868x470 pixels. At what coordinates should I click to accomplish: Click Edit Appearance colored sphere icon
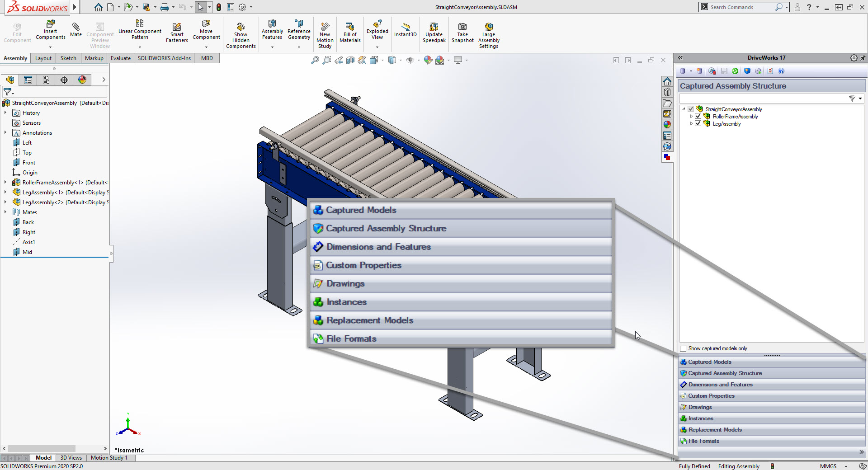coord(428,60)
